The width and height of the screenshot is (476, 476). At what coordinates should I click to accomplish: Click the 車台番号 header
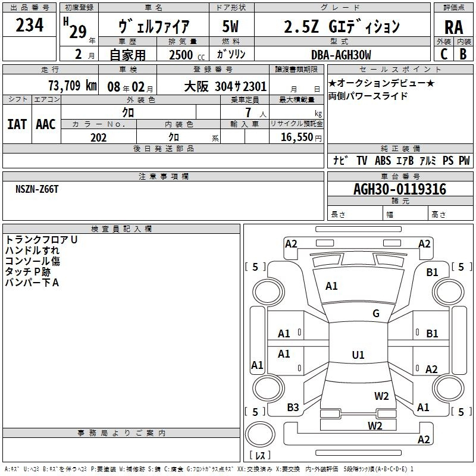(400, 176)
